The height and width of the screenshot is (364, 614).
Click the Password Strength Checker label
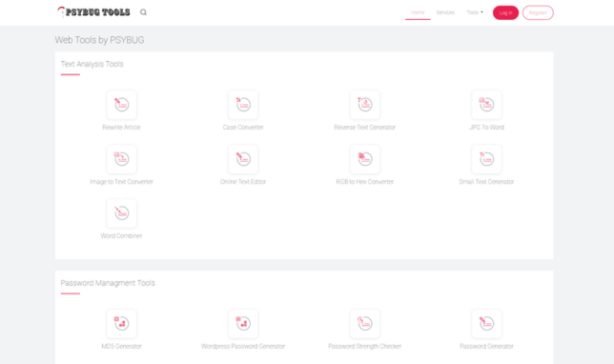(365, 346)
